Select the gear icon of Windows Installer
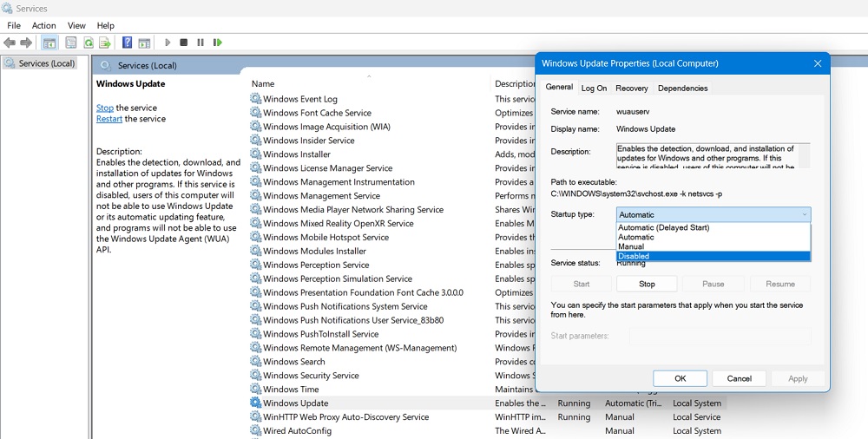The width and height of the screenshot is (868, 439). pos(255,154)
